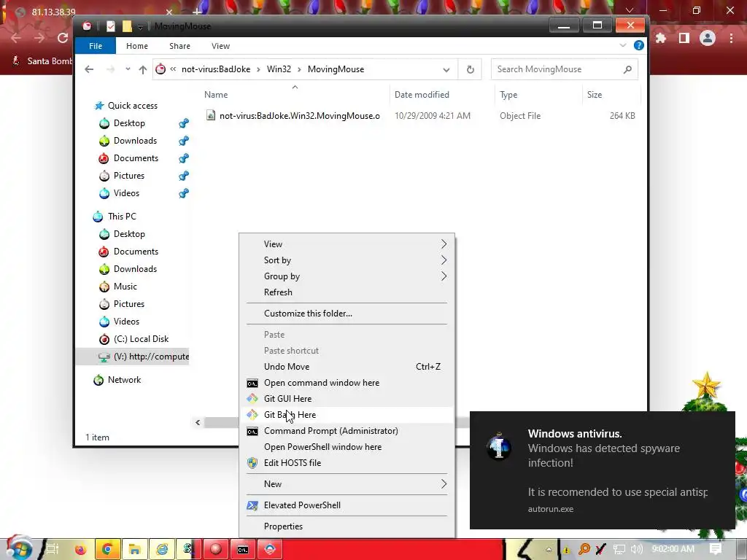Screen dimensions: 747x560
Task: Select Git GUI Here
Action: (347, 399)
